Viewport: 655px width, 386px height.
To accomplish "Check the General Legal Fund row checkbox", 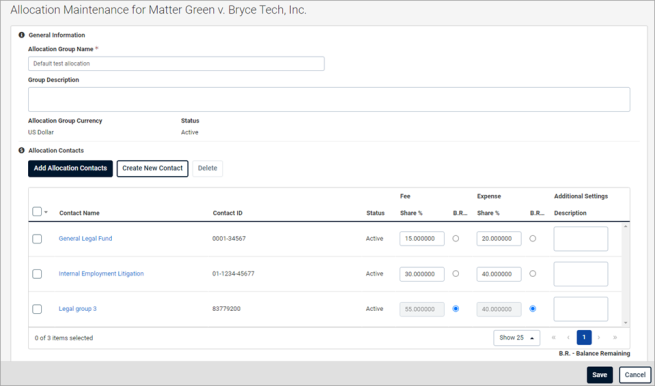I will [x=37, y=239].
